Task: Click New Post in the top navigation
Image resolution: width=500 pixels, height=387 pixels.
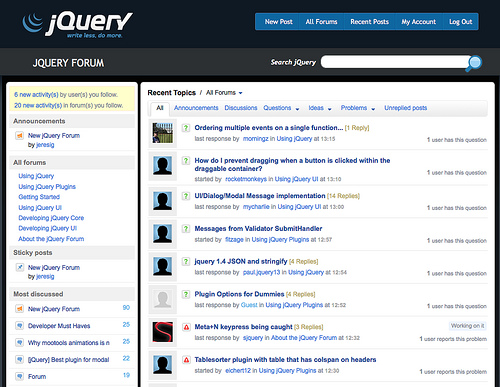Action: (278, 22)
